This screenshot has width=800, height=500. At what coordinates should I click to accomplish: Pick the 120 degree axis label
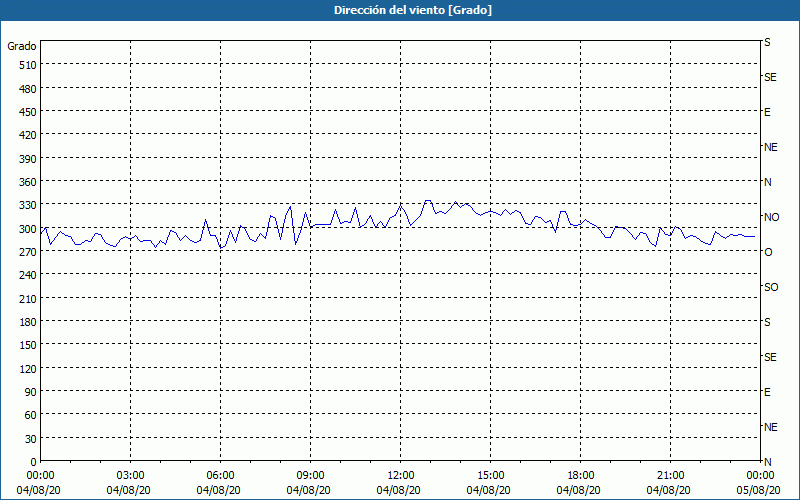point(29,368)
